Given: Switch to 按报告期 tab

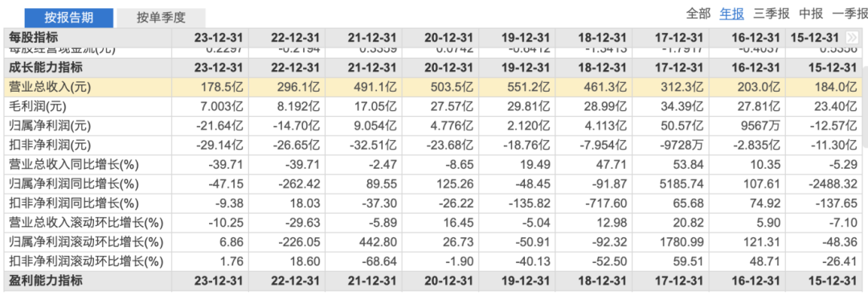Looking at the screenshot, I should click(69, 18).
